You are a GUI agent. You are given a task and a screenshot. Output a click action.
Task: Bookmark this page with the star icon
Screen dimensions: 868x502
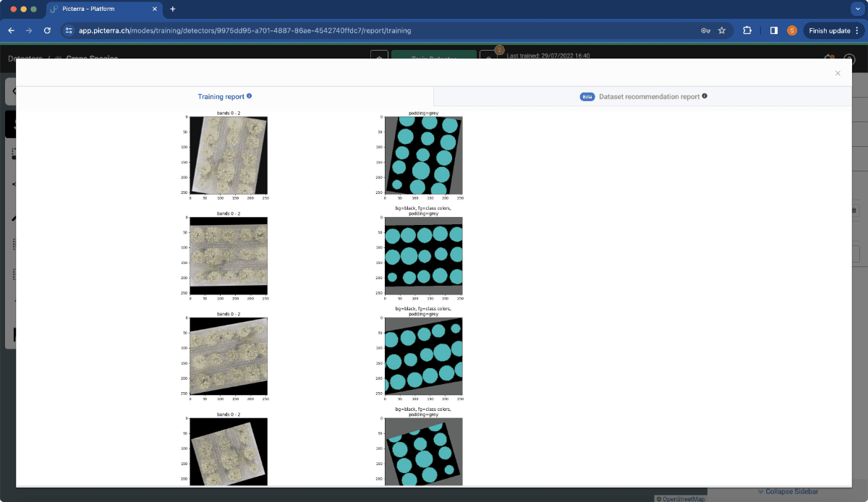(x=722, y=31)
